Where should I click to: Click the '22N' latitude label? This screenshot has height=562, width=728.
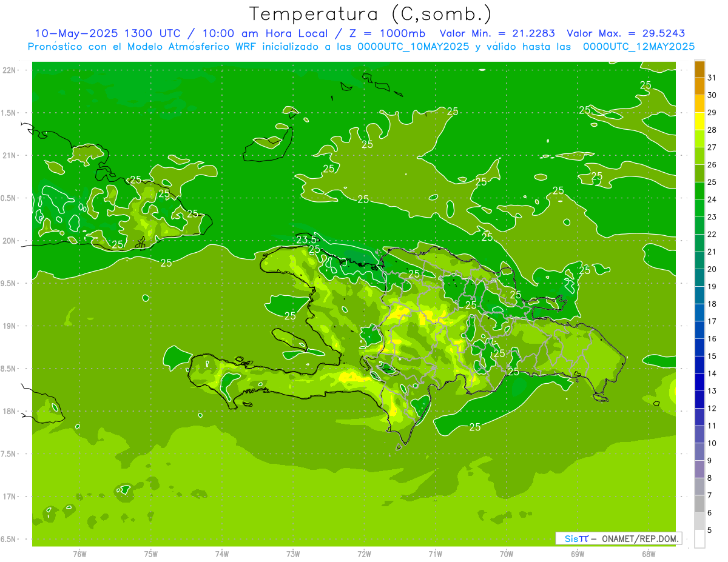(x=10, y=70)
